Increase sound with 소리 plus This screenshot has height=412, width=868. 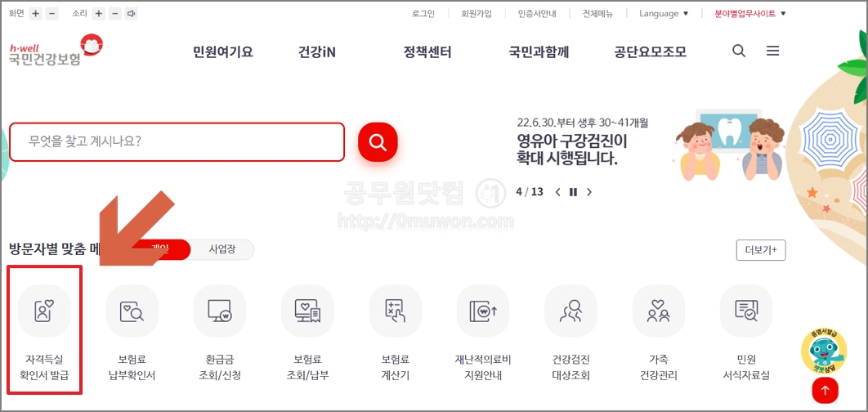[99, 14]
